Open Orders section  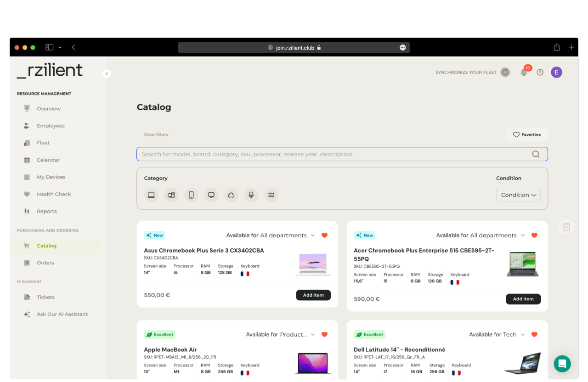coord(45,263)
